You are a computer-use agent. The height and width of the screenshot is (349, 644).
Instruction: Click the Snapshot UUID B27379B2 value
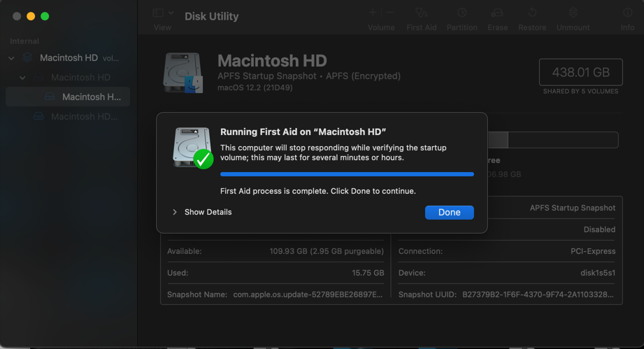pyautogui.click(x=538, y=294)
